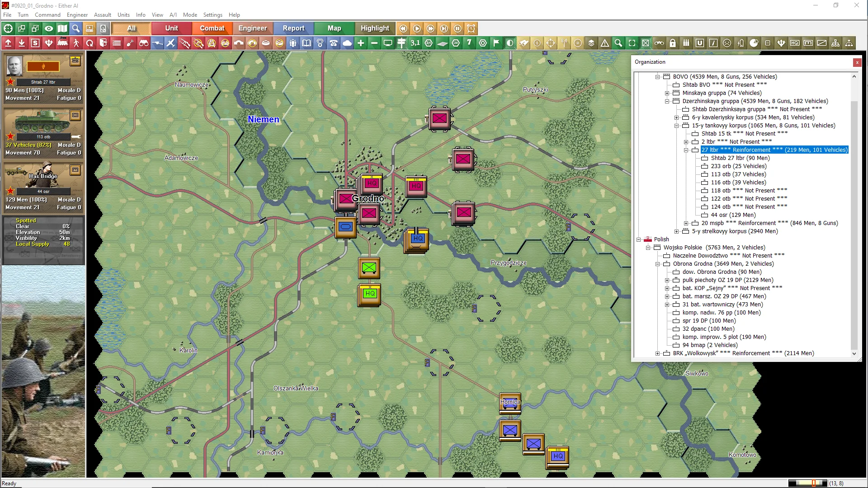Screen dimensions: 868x488
Task: Collapse the Polish tree branch
Action: tap(639, 239)
